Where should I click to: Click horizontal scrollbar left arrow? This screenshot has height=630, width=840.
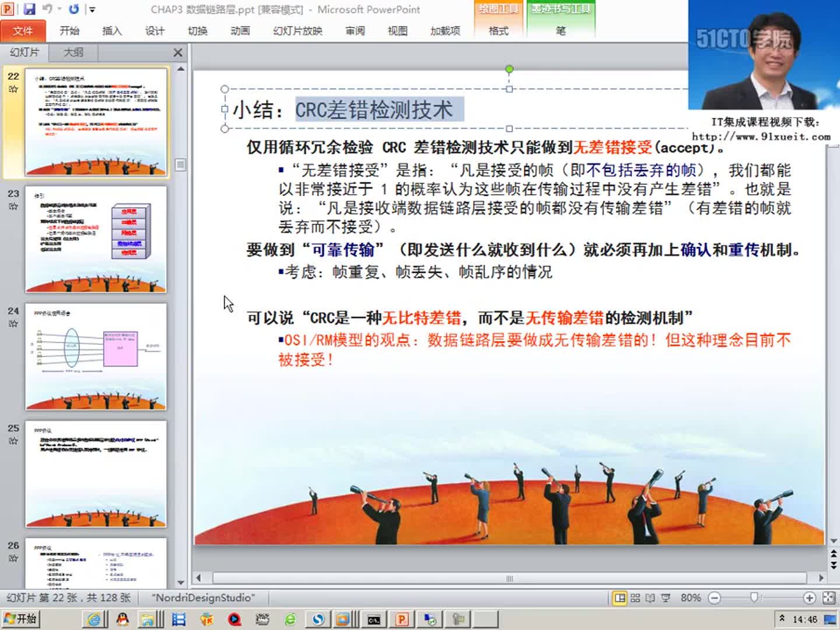click(198, 578)
